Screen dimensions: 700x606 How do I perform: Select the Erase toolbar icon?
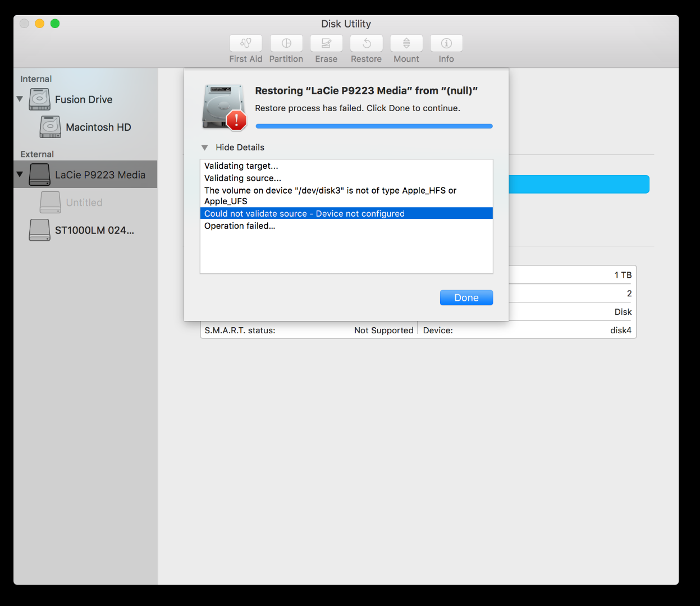tap(326, 43)
